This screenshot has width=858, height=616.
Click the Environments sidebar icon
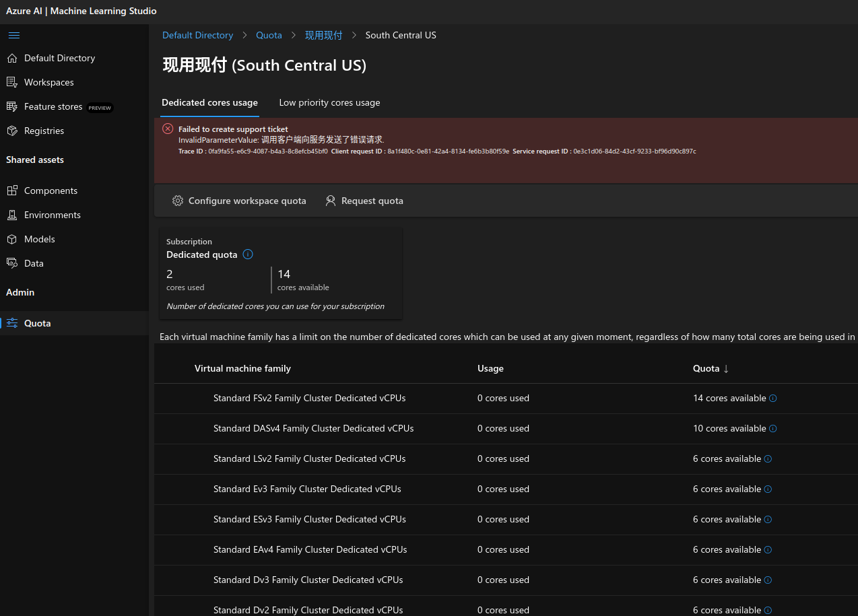click(x=12, y=215)
